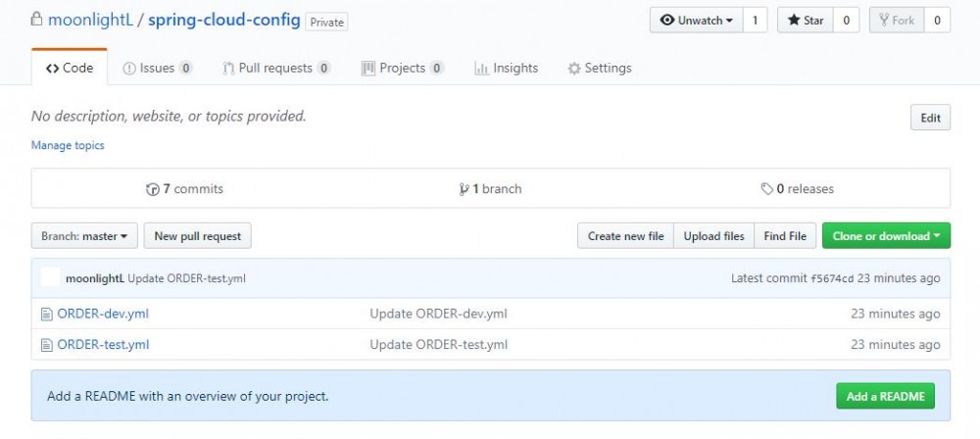This screenshot has width=980, height=439.
Task: Go to the Projects tab
Action: [x=402, y=69]
